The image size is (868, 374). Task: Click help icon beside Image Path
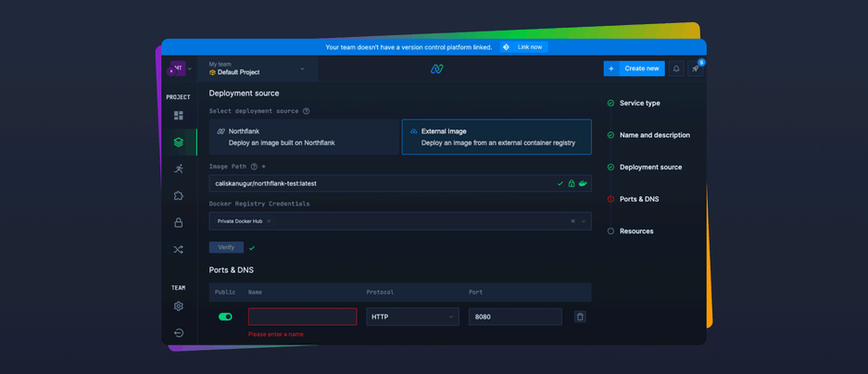[254, 167]
